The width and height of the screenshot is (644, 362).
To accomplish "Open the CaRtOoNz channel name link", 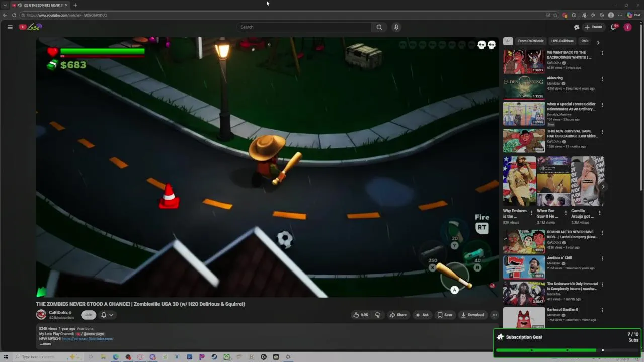I will pyautogui.click(x=58, y=313).
